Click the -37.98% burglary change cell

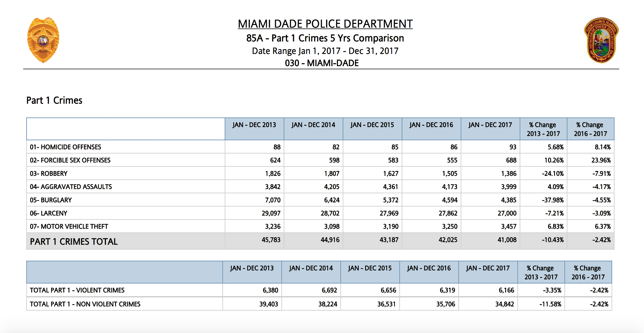[x=553, y=200]
